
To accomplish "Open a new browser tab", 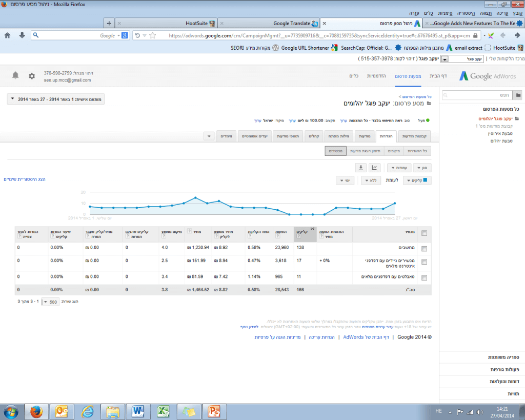I will (109, 23).
